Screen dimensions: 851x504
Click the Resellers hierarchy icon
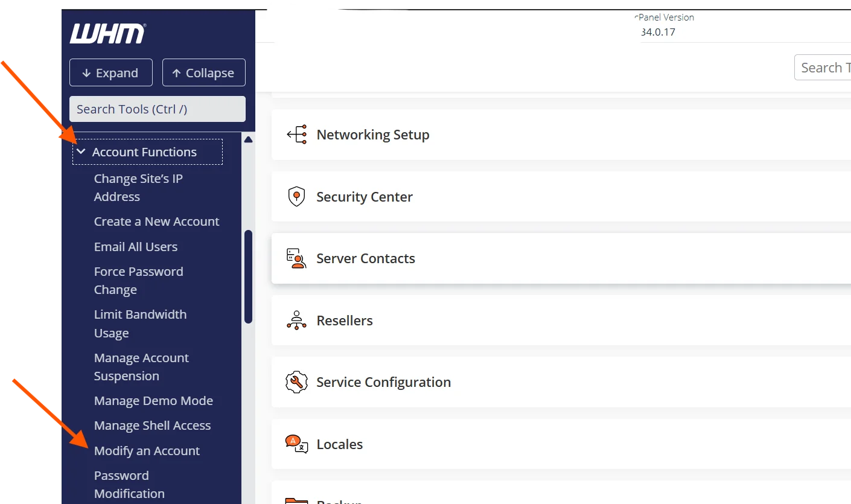coord(296,321)
